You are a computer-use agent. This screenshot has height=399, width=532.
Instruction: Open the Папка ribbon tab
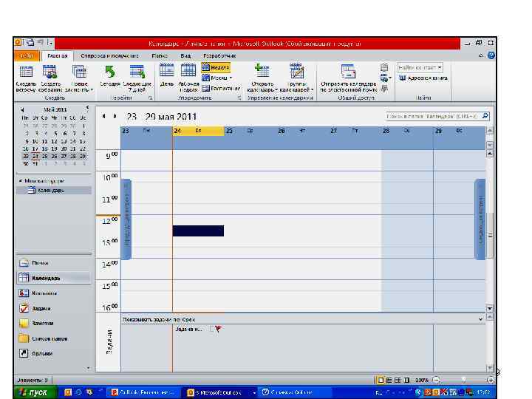(x=160, y=55)
